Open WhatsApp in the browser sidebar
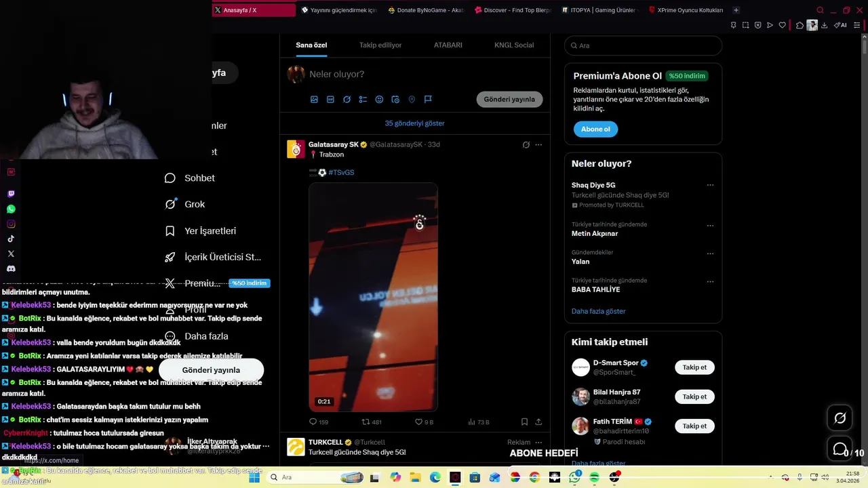The height and width of the screenshot is (488, 868). [11, 209]
